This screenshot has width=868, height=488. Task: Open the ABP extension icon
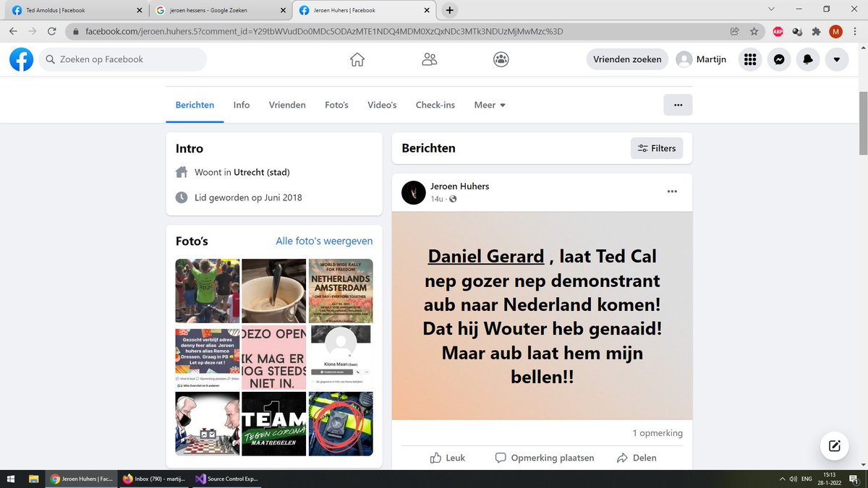click(x=778, y=31)
